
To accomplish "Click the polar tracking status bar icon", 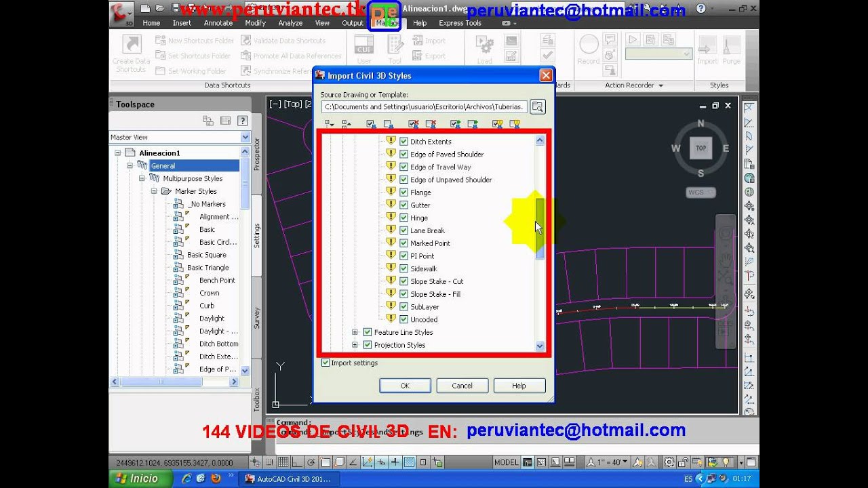I will point(310,462).
